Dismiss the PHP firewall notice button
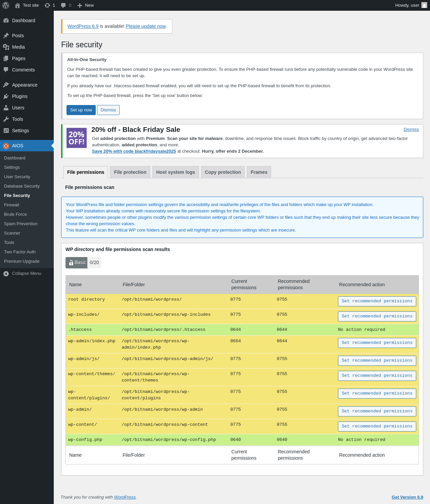Image resolution: width=430 pixels, height=504 pixels. 108,110
